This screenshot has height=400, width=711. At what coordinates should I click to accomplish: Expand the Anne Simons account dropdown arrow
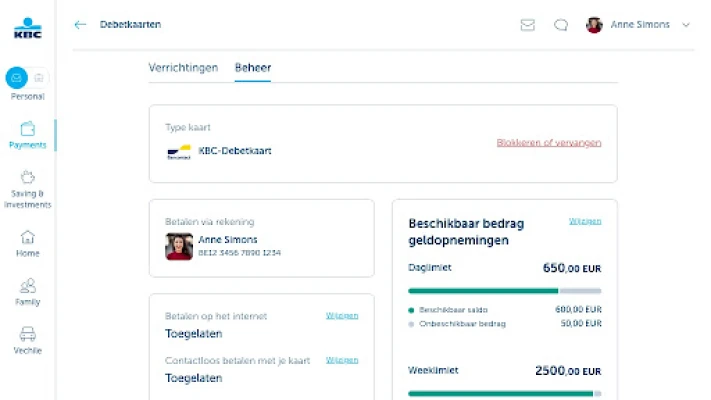tap(686, 25)
